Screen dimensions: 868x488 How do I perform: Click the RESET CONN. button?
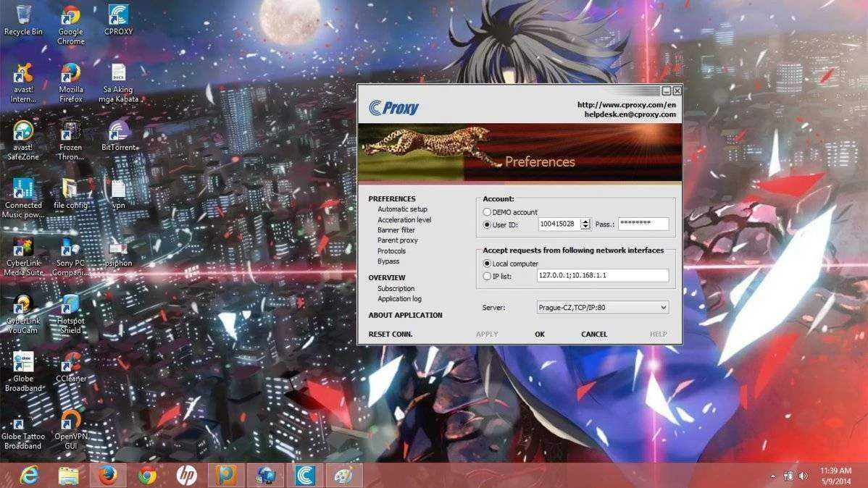[391, 335]
